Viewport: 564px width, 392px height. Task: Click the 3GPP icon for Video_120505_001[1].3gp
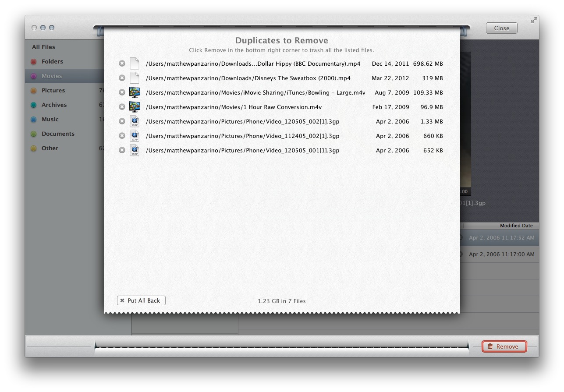(x=135, y=150)
